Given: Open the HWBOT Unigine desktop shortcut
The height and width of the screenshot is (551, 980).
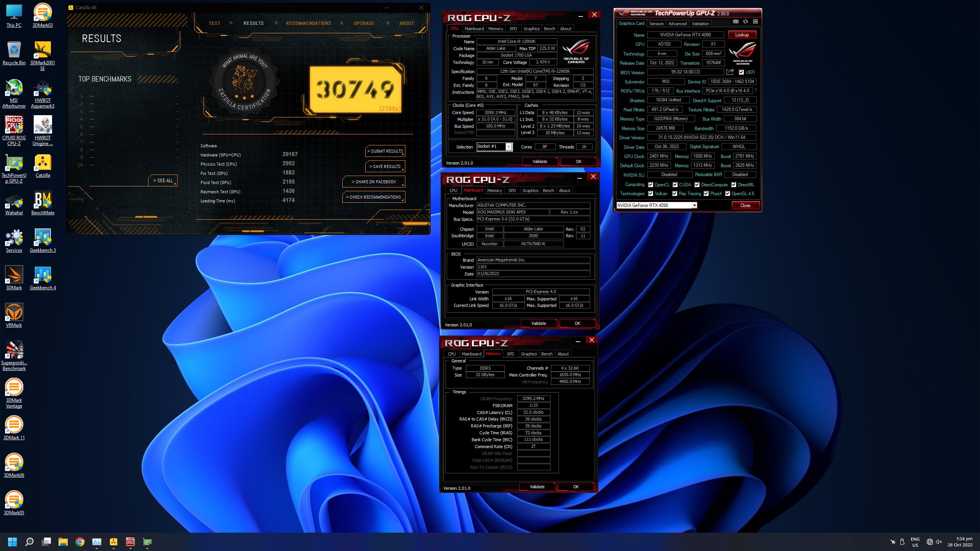Looking at the screenshot, I should tap(42, 131).
